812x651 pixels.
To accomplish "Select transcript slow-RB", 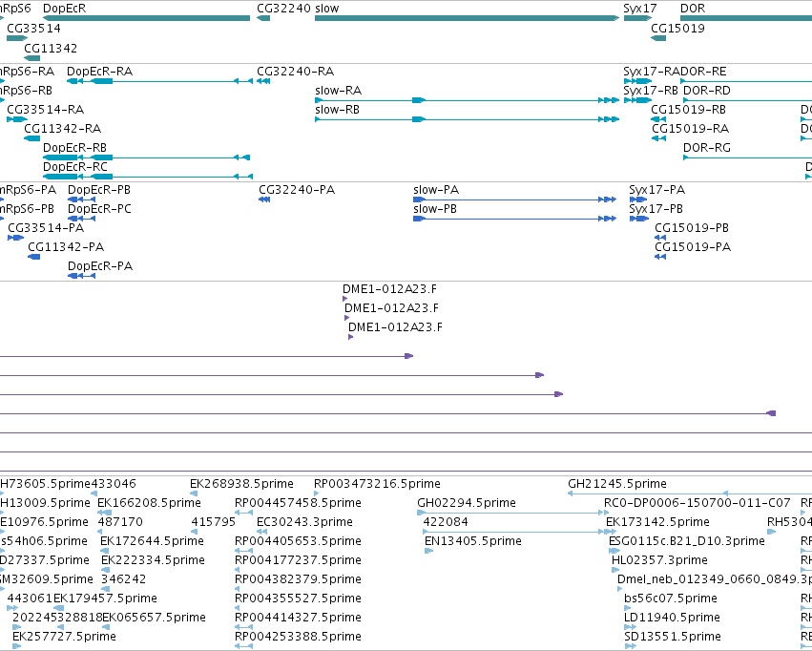I will [467, 119].
